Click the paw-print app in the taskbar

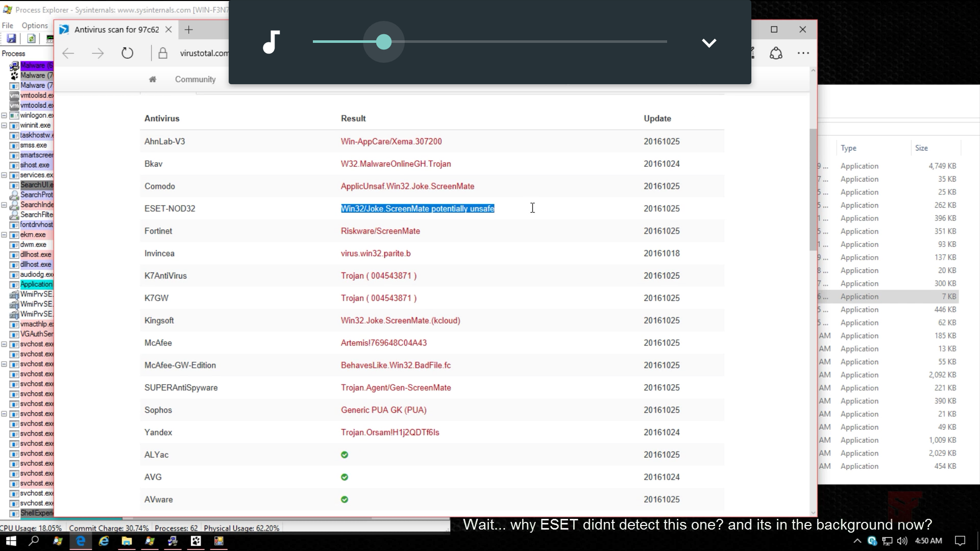tap(196, 541)
